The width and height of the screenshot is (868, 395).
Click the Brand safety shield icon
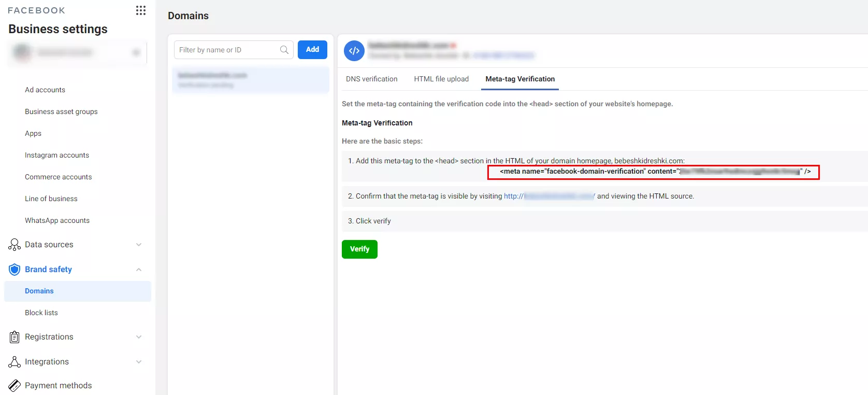15,270
